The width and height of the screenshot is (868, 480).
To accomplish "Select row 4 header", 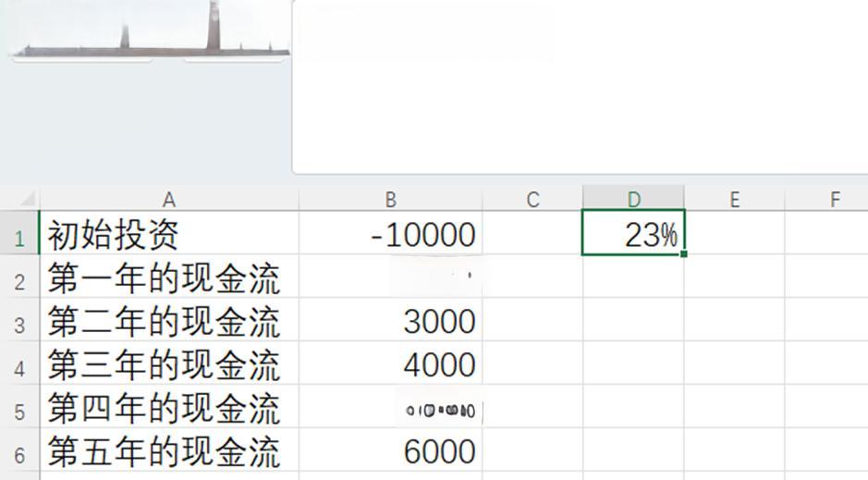I will [19, 366].
